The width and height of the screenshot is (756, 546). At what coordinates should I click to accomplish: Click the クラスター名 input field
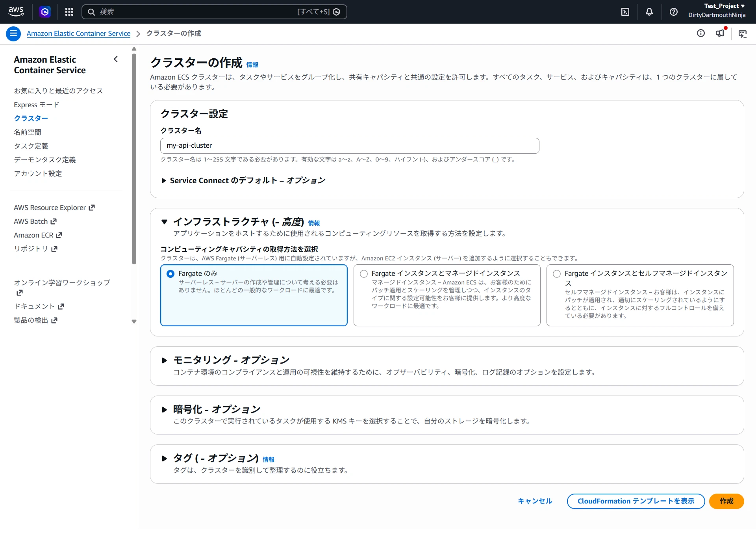click(350, 146)
